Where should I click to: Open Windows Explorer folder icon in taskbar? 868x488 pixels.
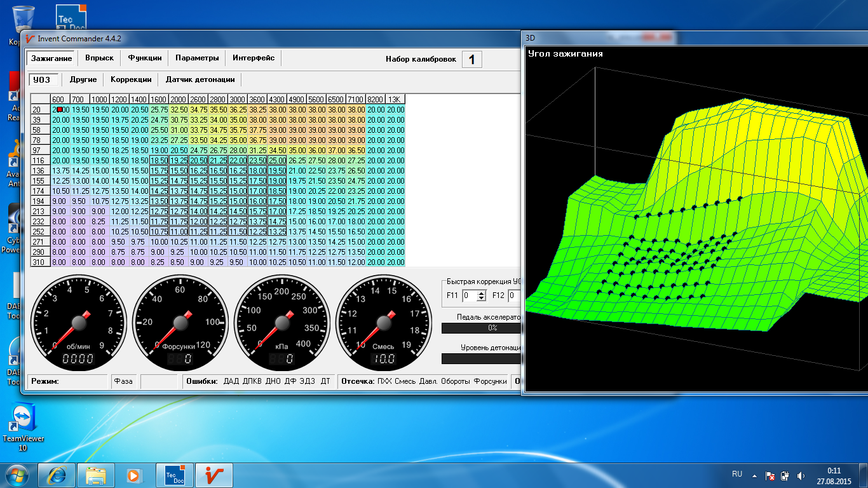click(x=96, y=475)
